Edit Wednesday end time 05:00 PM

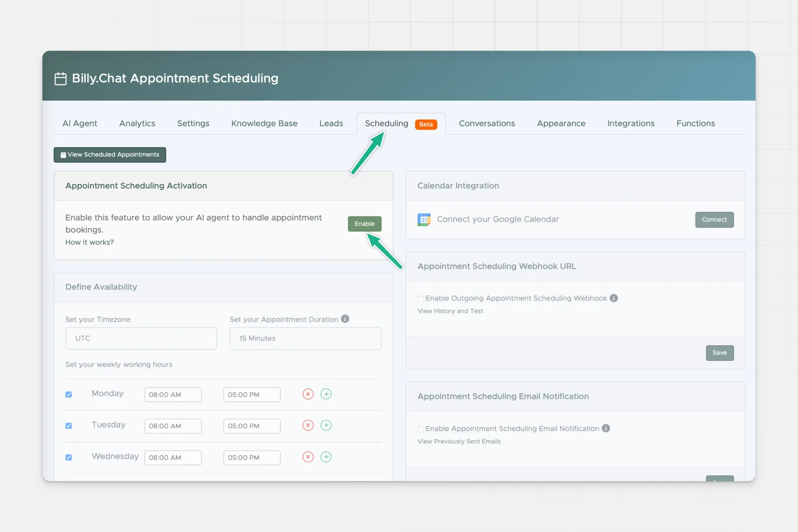pos(252,457)
